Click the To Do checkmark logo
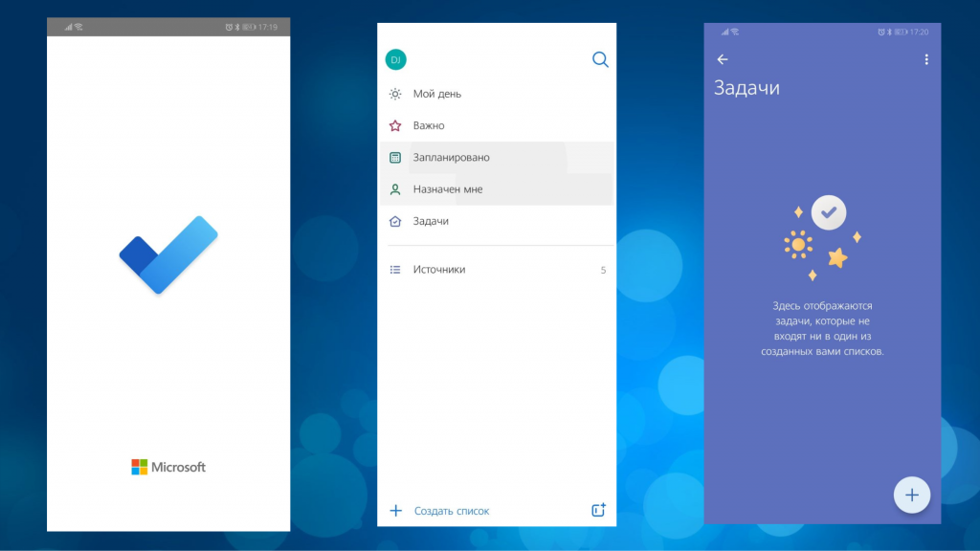 pyautogui.click(x=168, y=254)
